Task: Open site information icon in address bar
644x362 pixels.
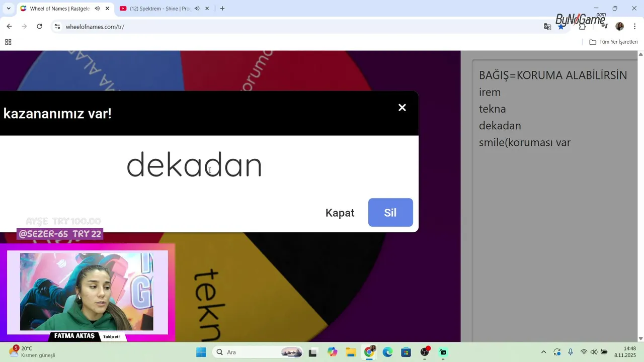Action: (57, 27)
